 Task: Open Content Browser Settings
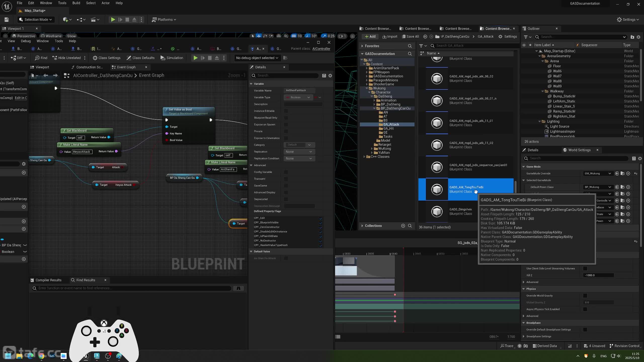pos(508,37)
